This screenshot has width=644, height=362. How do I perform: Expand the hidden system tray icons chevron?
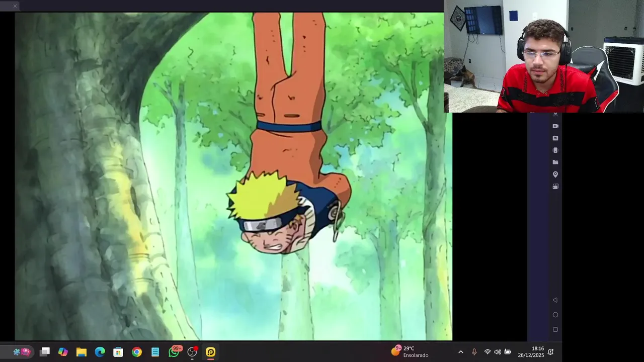460,352
